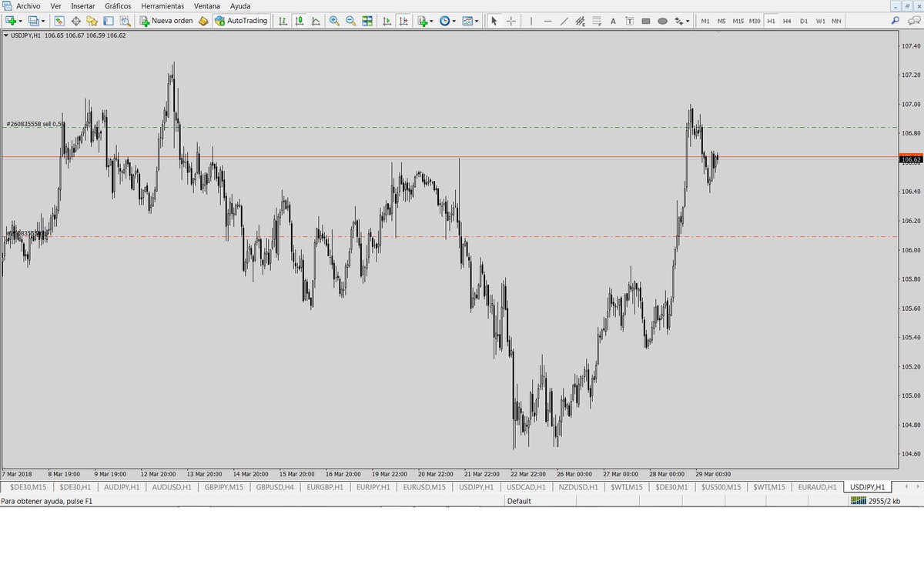The height and width of the screenshot is (574, 924).
Task: Open the Ayuda menu
Action: (x=240, y=5)
